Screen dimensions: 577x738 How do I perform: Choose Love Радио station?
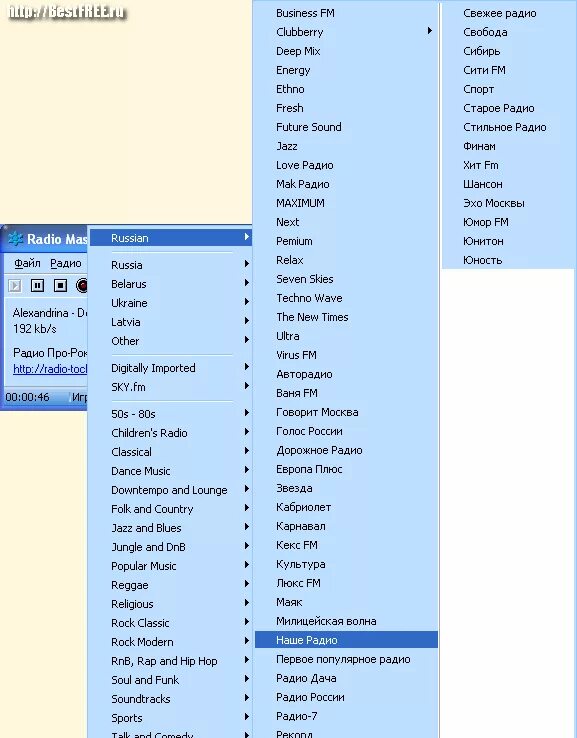[346, 165]
